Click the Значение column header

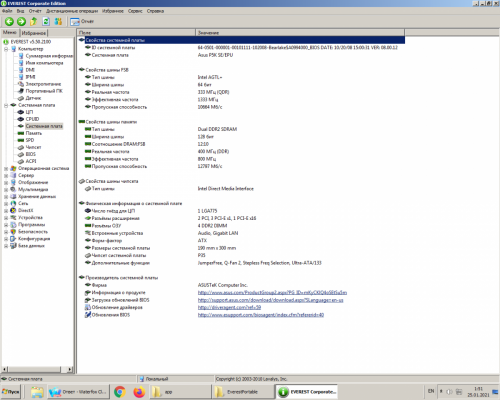300,33
